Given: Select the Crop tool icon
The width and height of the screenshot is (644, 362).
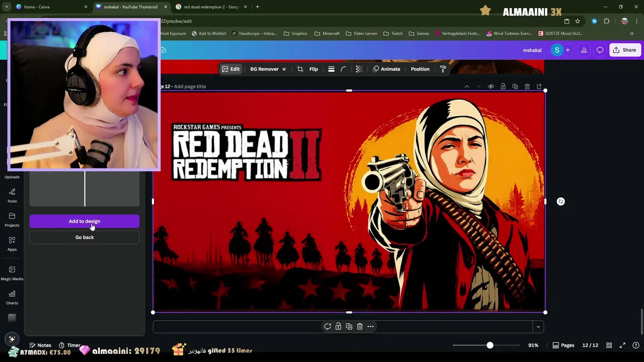Looking at the screenshot, I should tap(300, 69).
